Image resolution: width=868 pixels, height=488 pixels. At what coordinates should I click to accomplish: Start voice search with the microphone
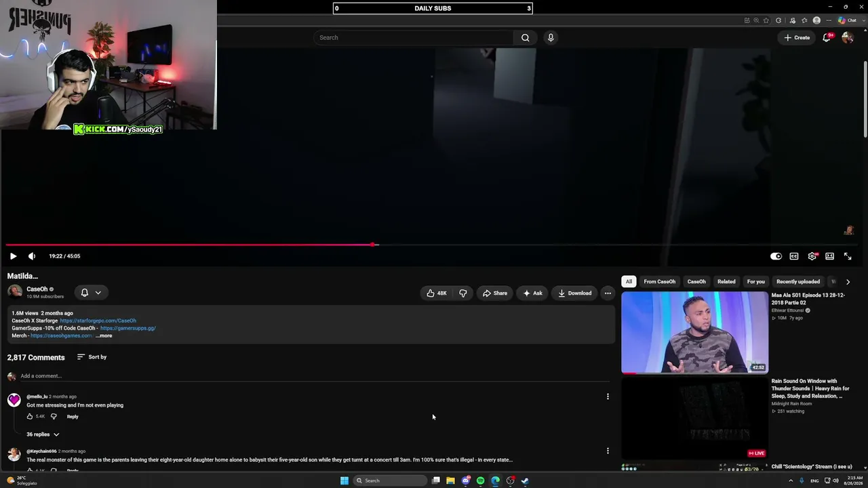tap(551, 37)
